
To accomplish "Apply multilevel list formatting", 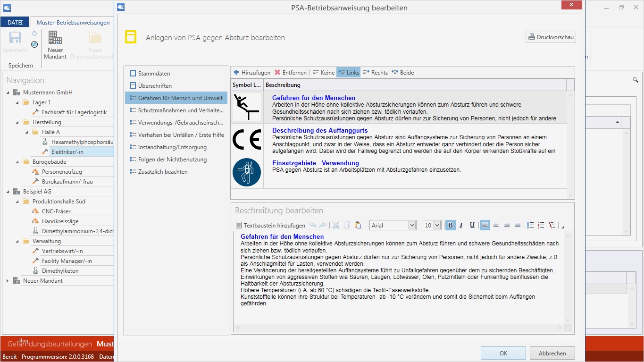I will (552, 225).
